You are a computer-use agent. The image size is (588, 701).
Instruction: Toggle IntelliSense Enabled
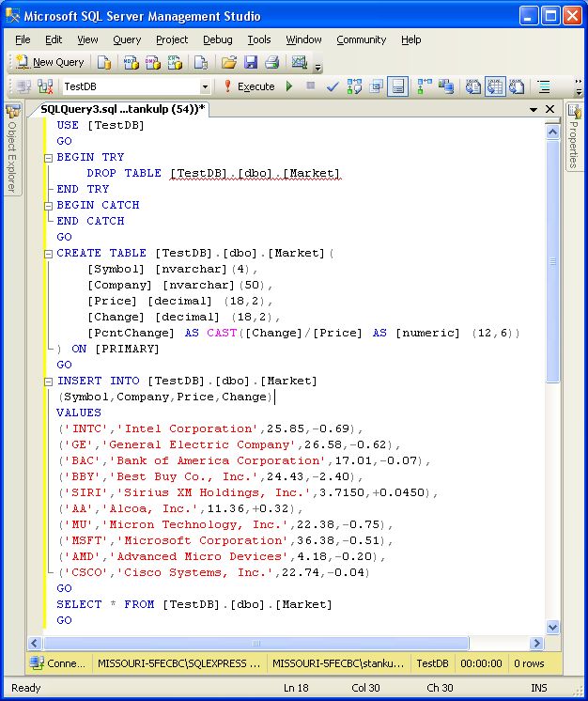point(397,86)
